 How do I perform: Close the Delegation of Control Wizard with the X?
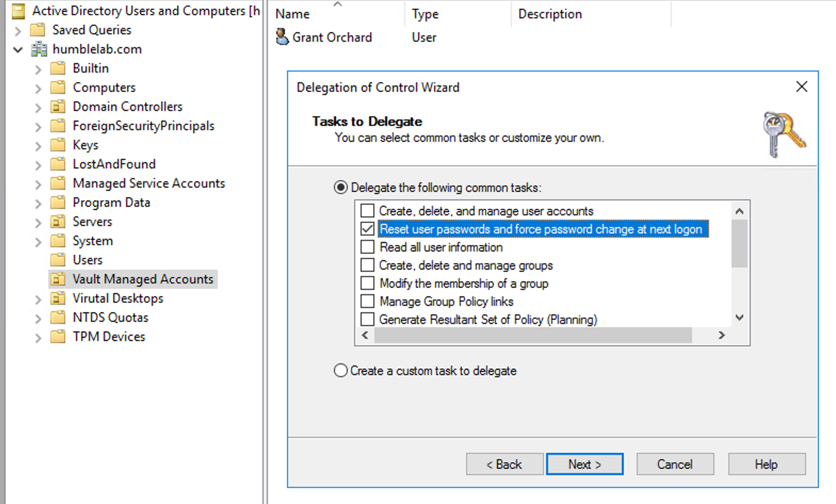click(x=801, y=87)
